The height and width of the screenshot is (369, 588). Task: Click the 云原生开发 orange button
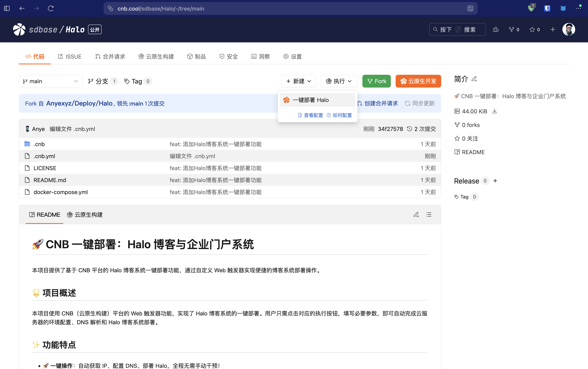click(418, 81)
